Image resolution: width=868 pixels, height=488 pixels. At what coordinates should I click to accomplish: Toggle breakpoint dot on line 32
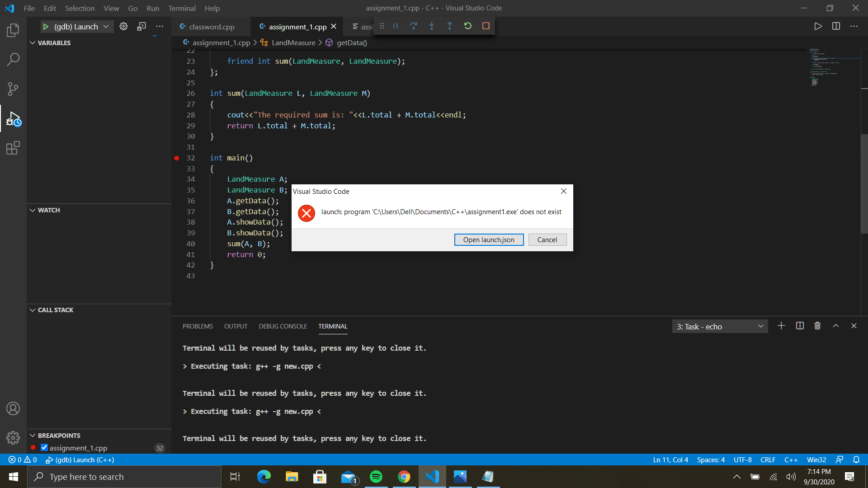pos(177,158)
